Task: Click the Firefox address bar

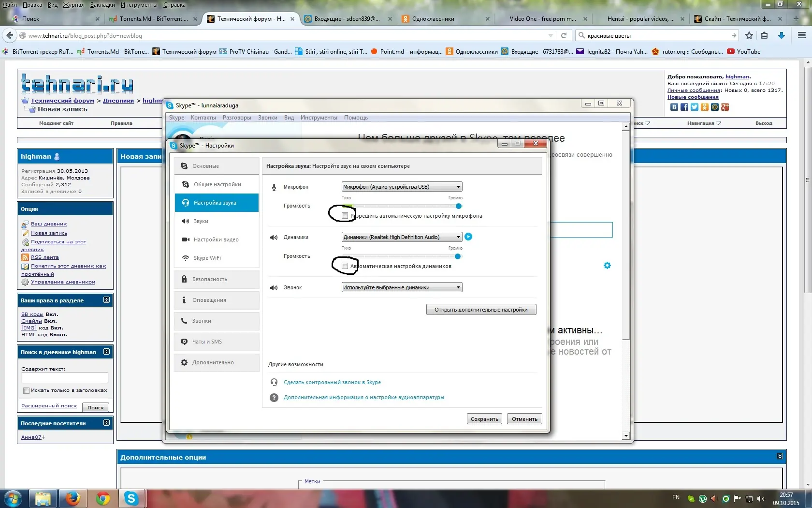Action: 285,36
